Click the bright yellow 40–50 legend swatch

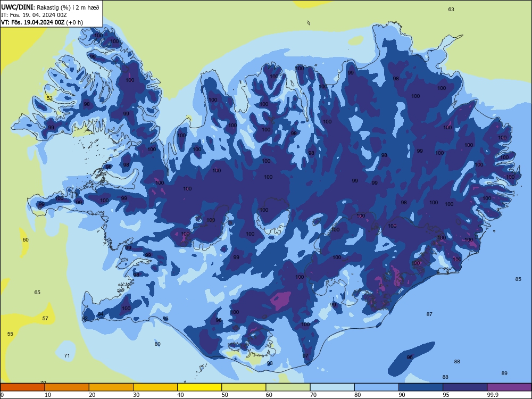[199, 387]
